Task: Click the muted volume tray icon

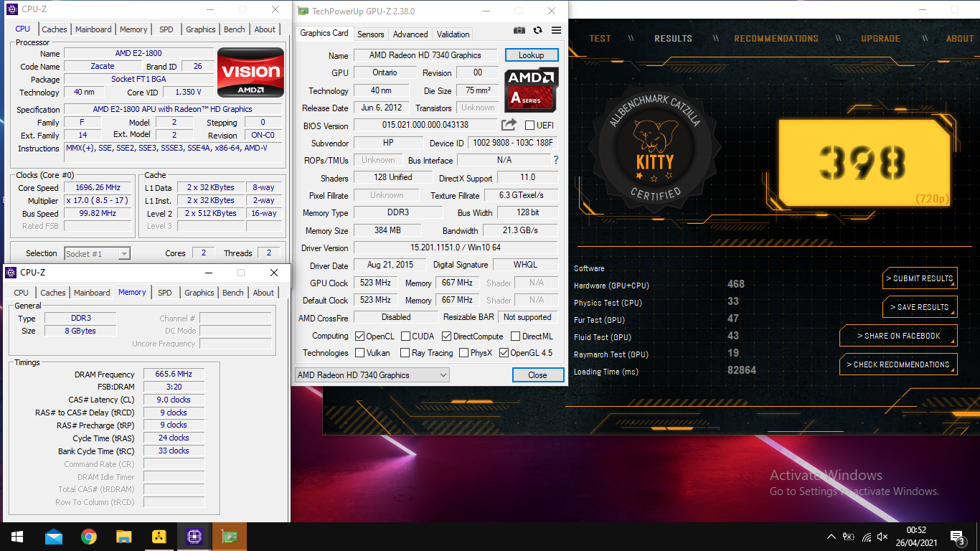Action: click(883, 537)
